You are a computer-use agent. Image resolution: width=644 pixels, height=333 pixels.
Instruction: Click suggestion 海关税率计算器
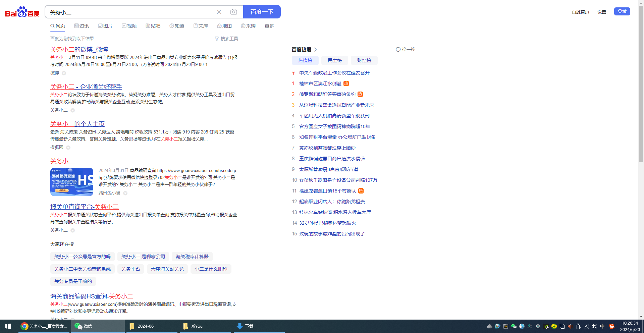192,257
